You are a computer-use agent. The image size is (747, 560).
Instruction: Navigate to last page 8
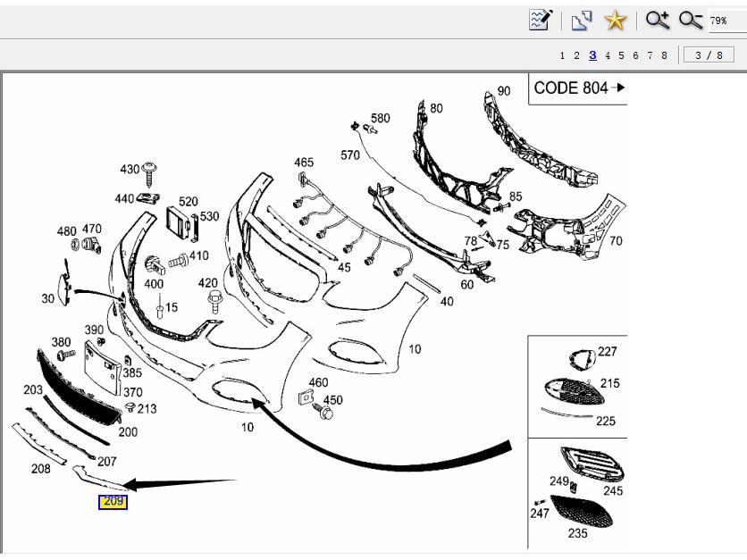pyautogui.click(x=664, y=55)
